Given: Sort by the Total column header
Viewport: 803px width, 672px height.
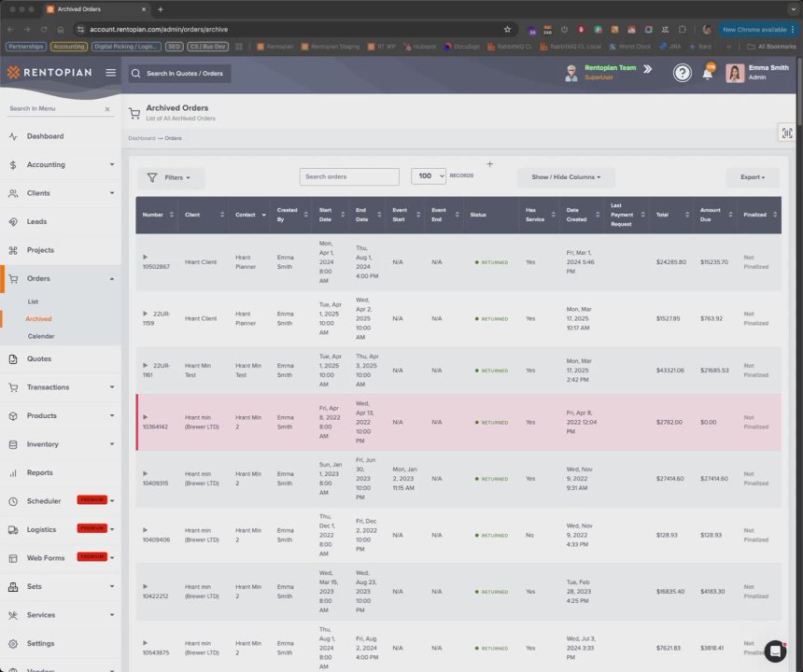Looking at the screenshot, I should (672, 215).
